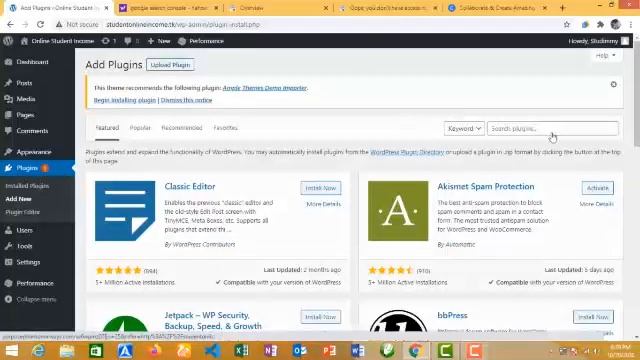Open the WordPress logo menu in admin bar

tap(8, 41)
